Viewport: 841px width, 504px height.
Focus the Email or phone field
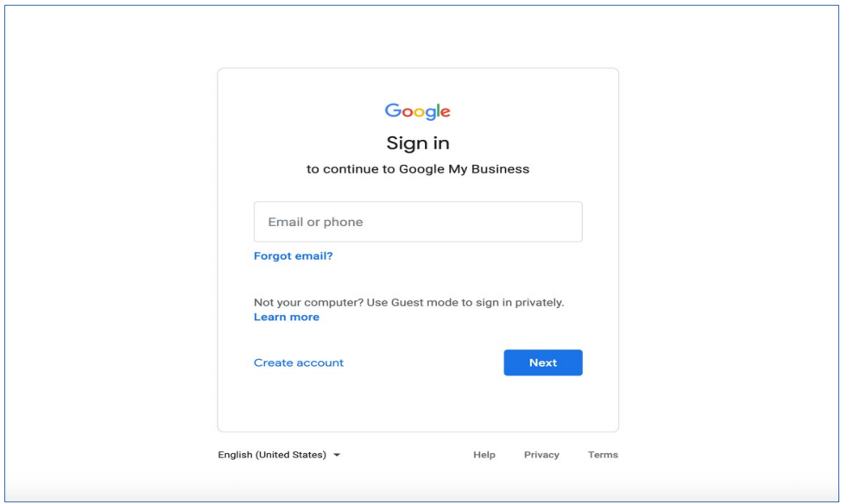(x=418, y=222)
